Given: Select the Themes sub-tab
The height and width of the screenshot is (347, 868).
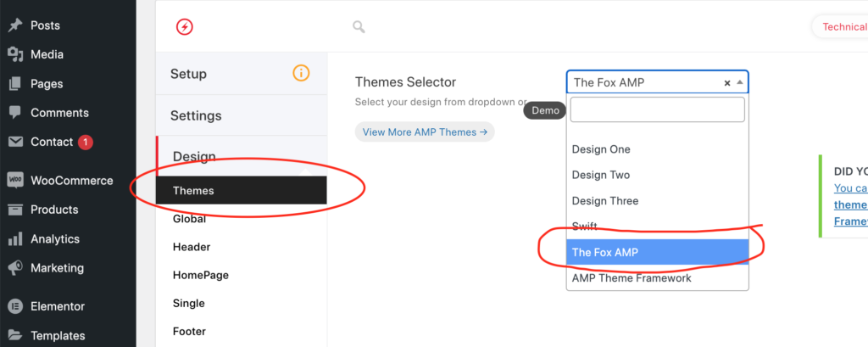Looking at the screenshot, I should [242, 190].
